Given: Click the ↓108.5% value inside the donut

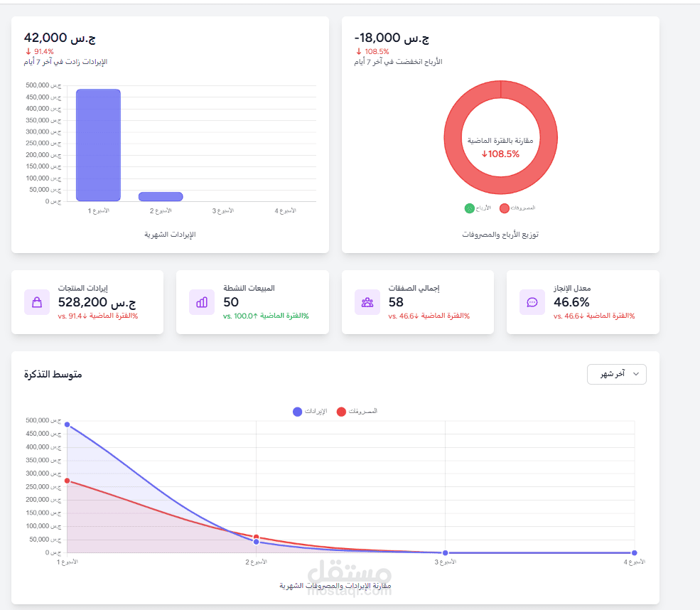Looking at the screenshot, I should point(500,154).
